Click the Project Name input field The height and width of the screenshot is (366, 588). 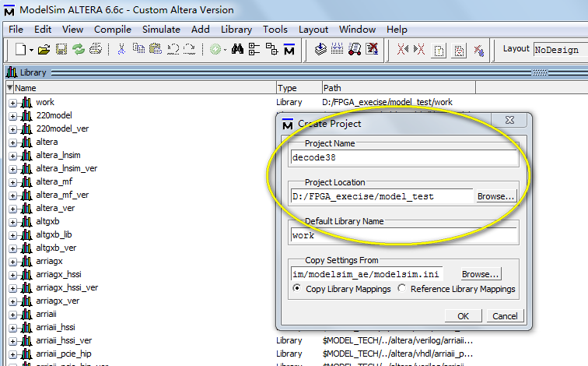pos(403,157)
